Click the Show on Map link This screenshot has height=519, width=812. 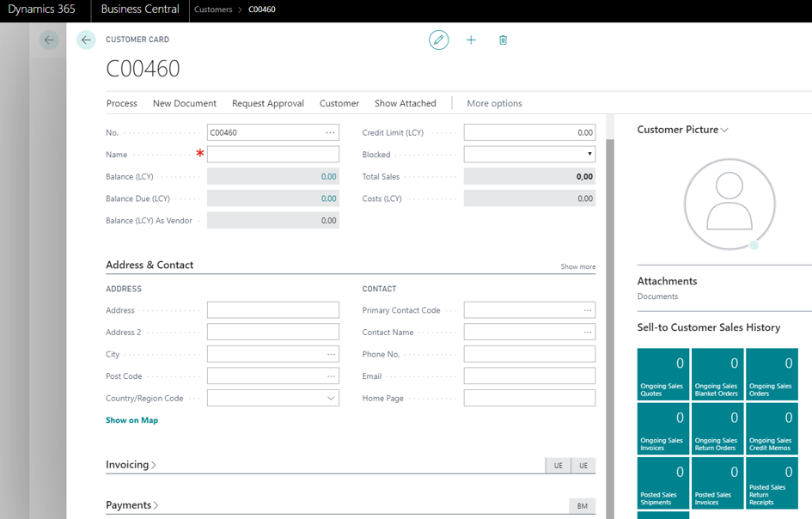pyautogui.click(x=131, y=420)
